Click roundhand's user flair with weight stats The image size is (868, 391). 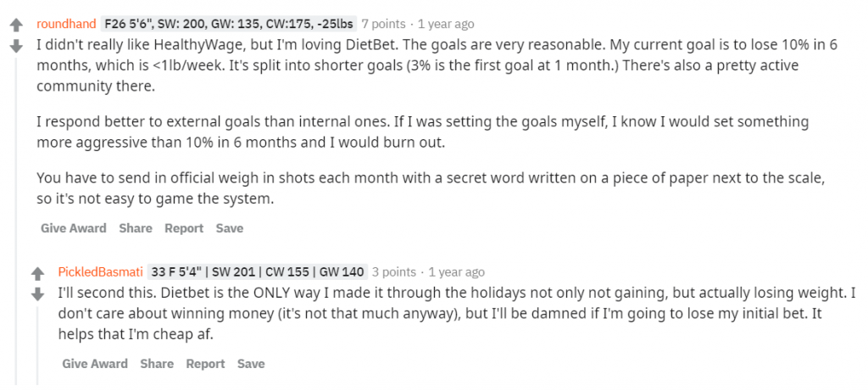[x=227, y=24]
